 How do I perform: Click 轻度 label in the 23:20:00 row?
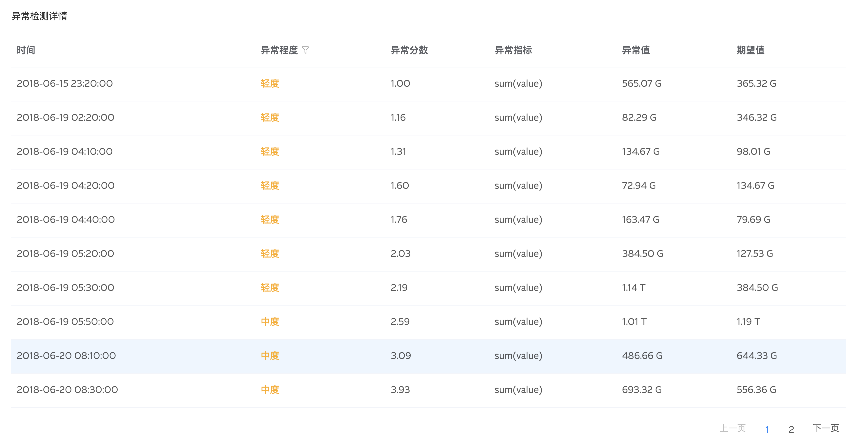pyautogui.click(x=270, y=83)
